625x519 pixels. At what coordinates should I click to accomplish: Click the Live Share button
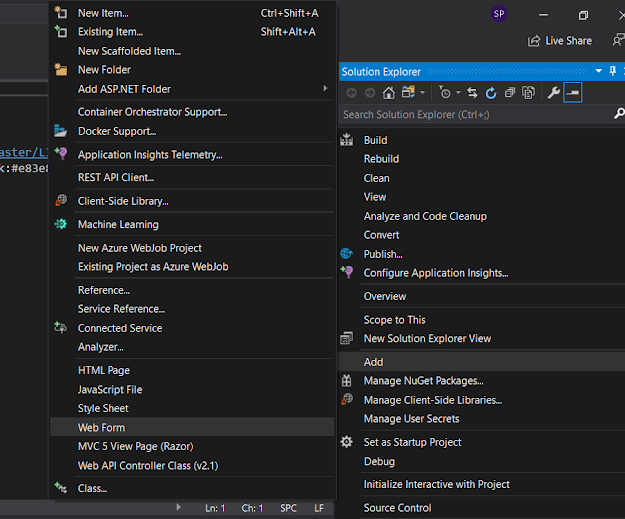[x=560, y=41]
